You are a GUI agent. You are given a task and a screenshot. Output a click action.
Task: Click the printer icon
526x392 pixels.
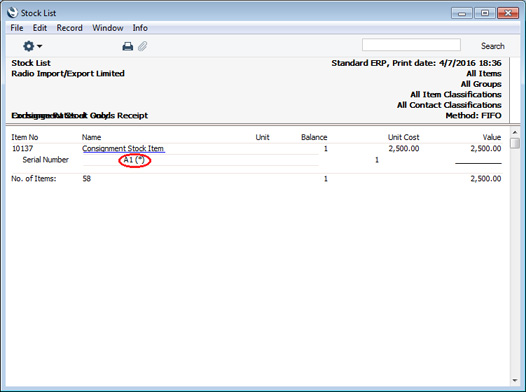coord(127,46)
